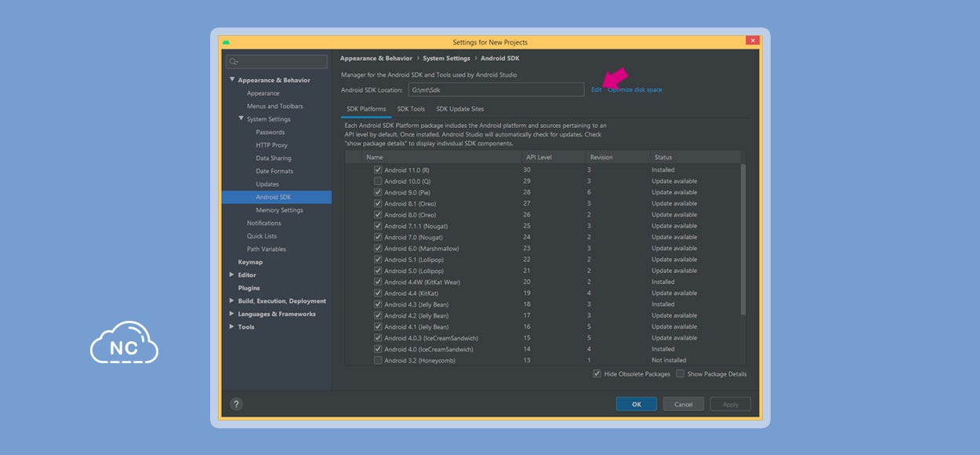Uncheck Android 4.1 (Jelly Bean)
980x455 pixels.
378,327
